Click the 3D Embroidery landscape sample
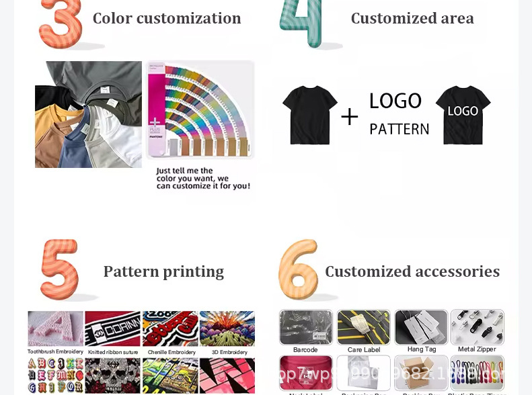532x395 pixels. click(227, 328)
